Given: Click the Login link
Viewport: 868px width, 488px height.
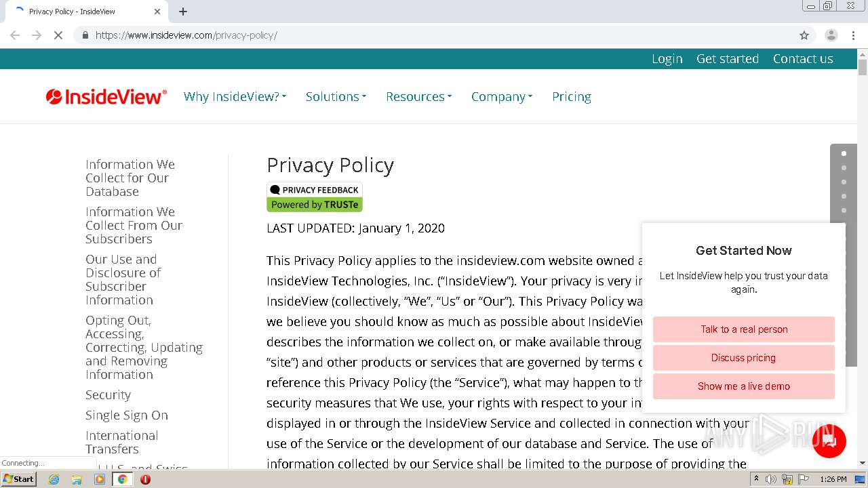Looking at the screenshot, I should [x=667, y=59].
